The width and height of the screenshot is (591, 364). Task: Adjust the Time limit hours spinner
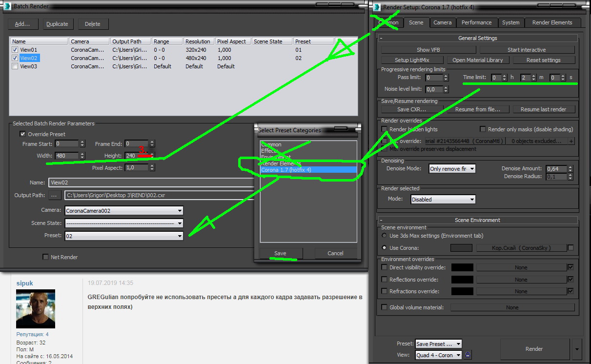(505, 78)
